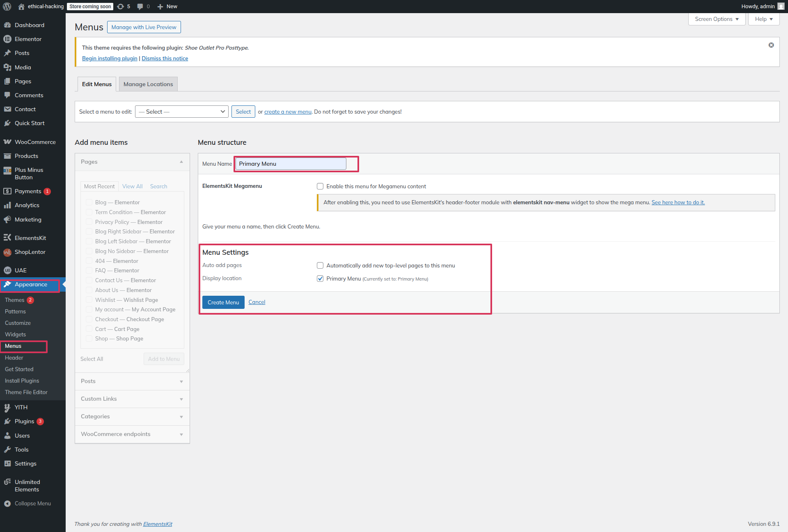This screenshot has width=788, height=532.
Task: Click the Elementor sidebar icon
Action: pos(7,39)
